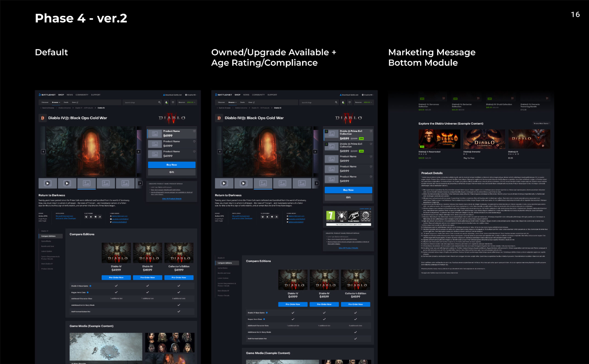This screenshot has width=589, height=364.
Task: Select Game Media in Default mockup side nav
Action: click(46, 241)
